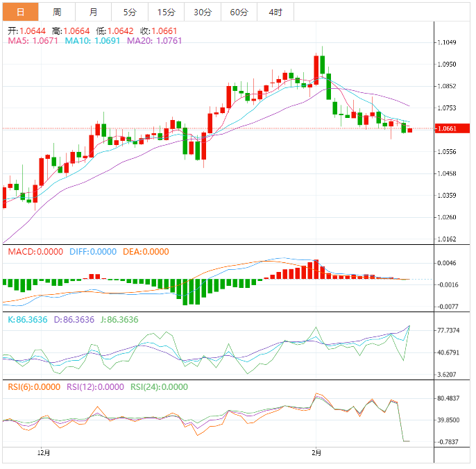Click the red 1.0661 current price tag

(450, 128)
